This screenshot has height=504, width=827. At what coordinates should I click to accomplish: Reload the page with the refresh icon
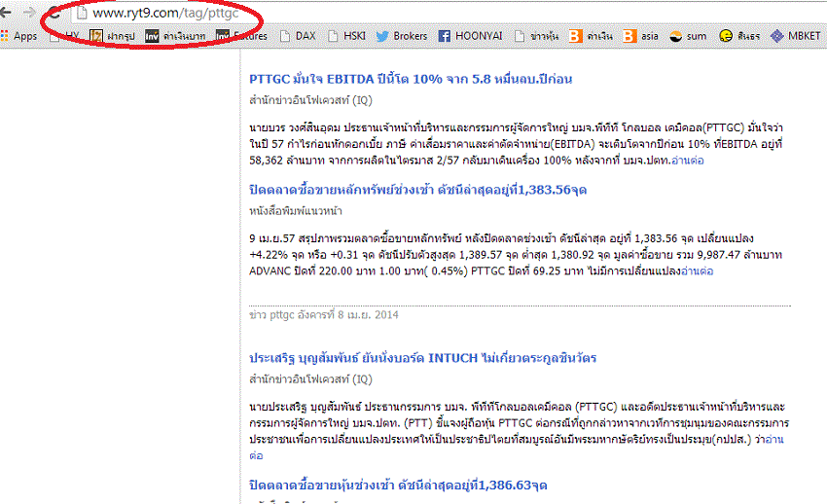[54, 13]
